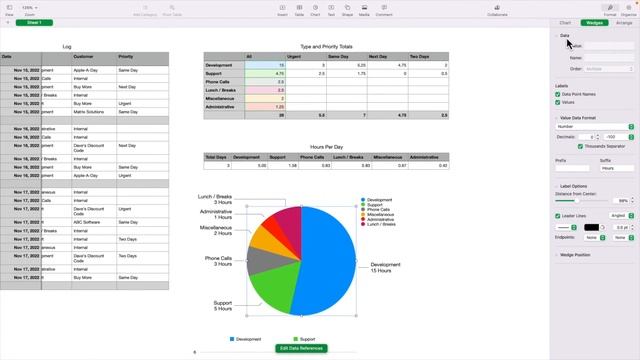Switch to the Wedges inspector tab
The width and height of the screenshot is (640, 360).
pyautogui.click(x=594, y=23)
